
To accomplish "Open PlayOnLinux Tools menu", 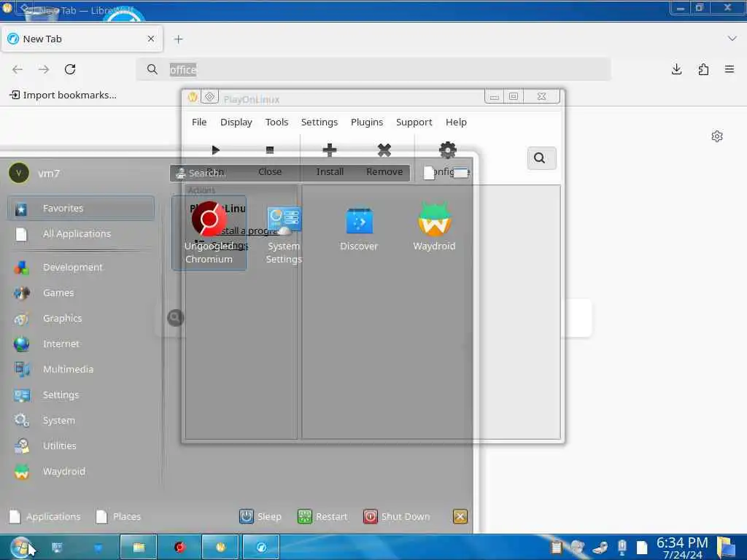I will [276, 122].
